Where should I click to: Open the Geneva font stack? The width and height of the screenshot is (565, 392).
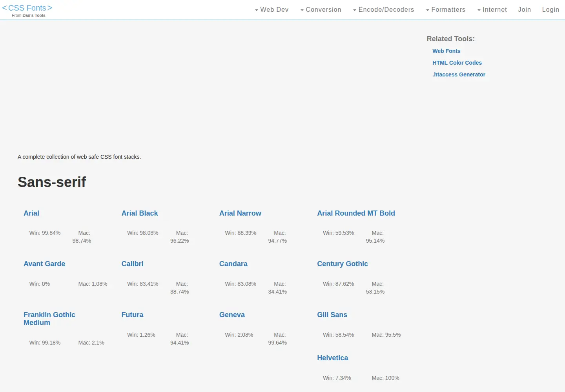pyautogui.click(x=232, y=315)
